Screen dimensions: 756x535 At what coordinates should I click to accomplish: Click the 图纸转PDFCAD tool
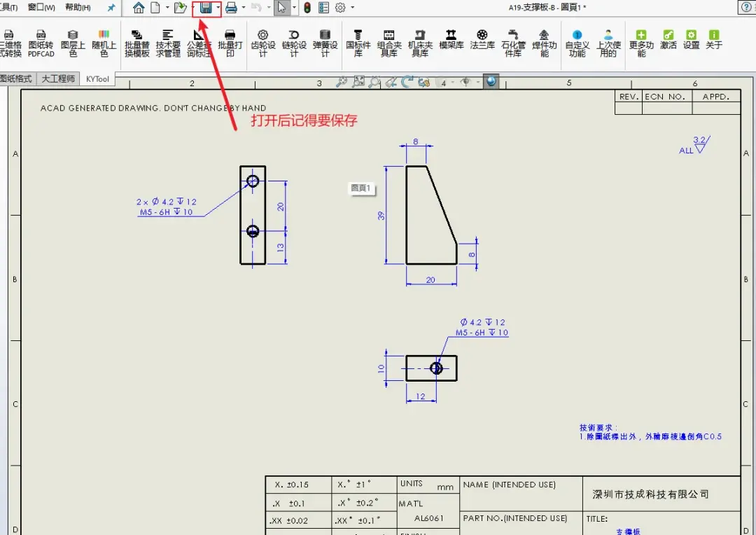click(41, 43)
